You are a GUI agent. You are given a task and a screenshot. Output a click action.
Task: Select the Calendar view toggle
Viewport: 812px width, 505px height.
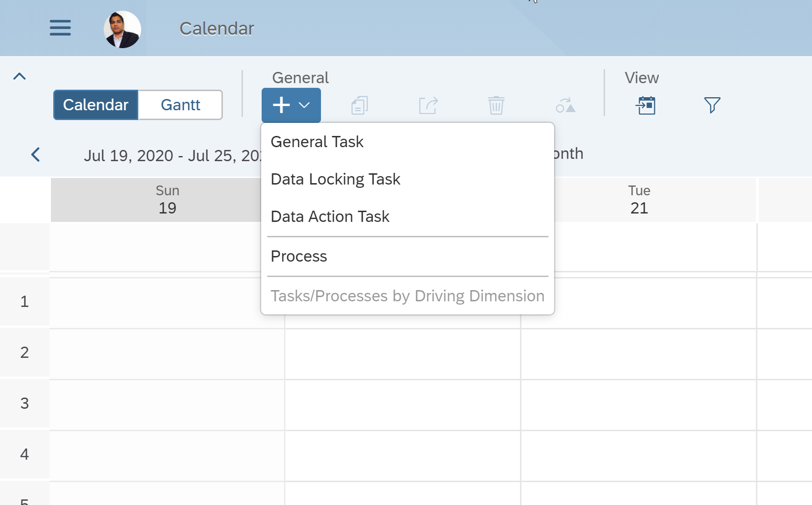[95, 105]
